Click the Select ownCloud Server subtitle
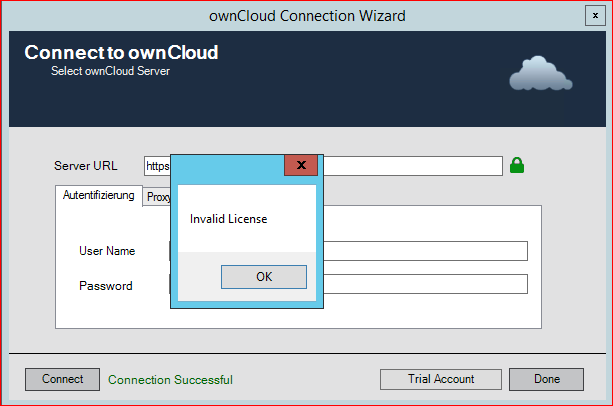The width and height of the screenshot is (613, 406). (x=110, y=71)
